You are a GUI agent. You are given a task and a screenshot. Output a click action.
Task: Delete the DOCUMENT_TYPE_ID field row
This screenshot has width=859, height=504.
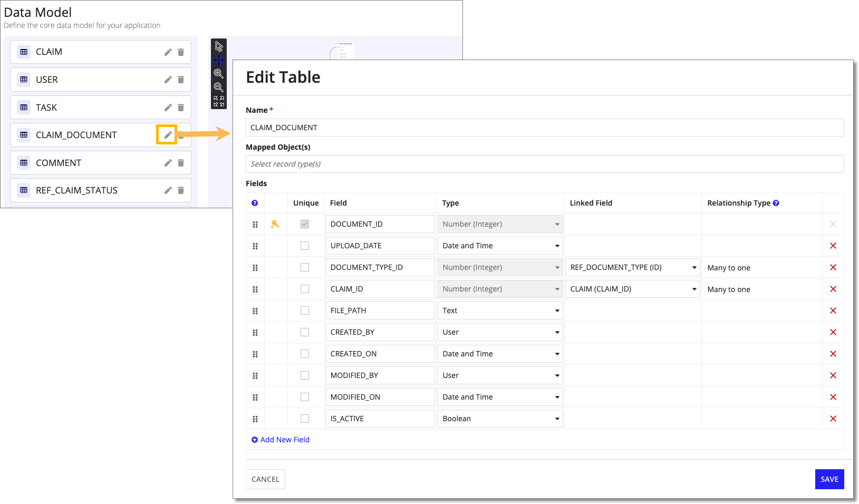833,267
